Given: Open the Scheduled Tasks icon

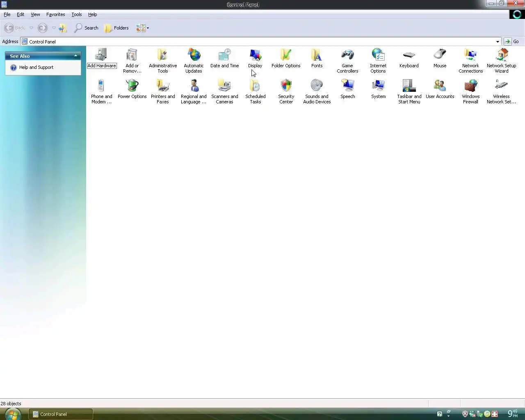Looking at the screenshot, I should pos(255,85).
